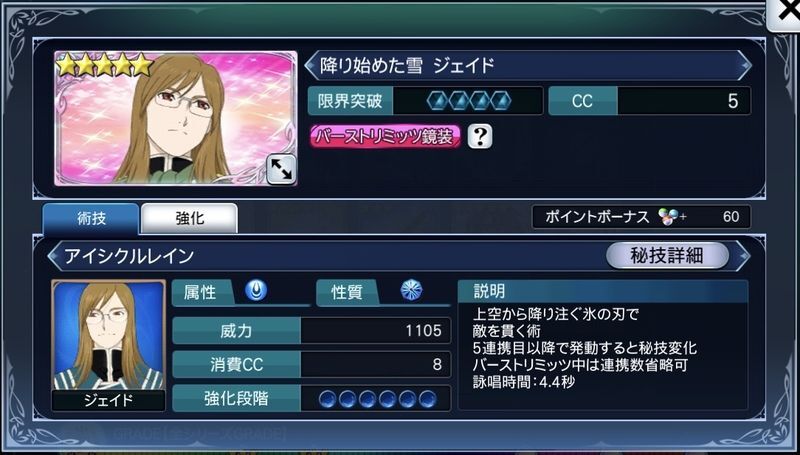Tap the snowflake 性質 property icon

(411, 291)
